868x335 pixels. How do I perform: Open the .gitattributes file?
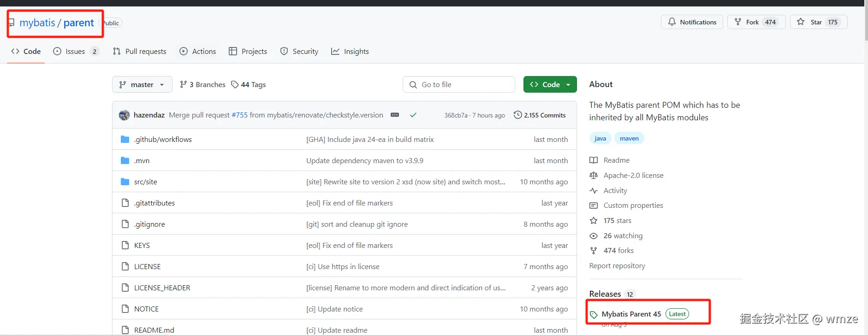[x=155, y=203]
